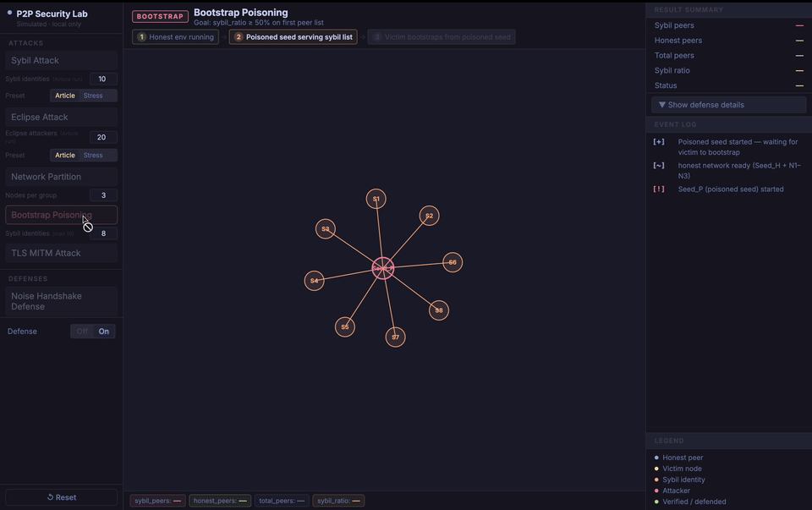Click the honest_peers status chip
Viewport: 812px width, 510px height.
tap(220, 502)
